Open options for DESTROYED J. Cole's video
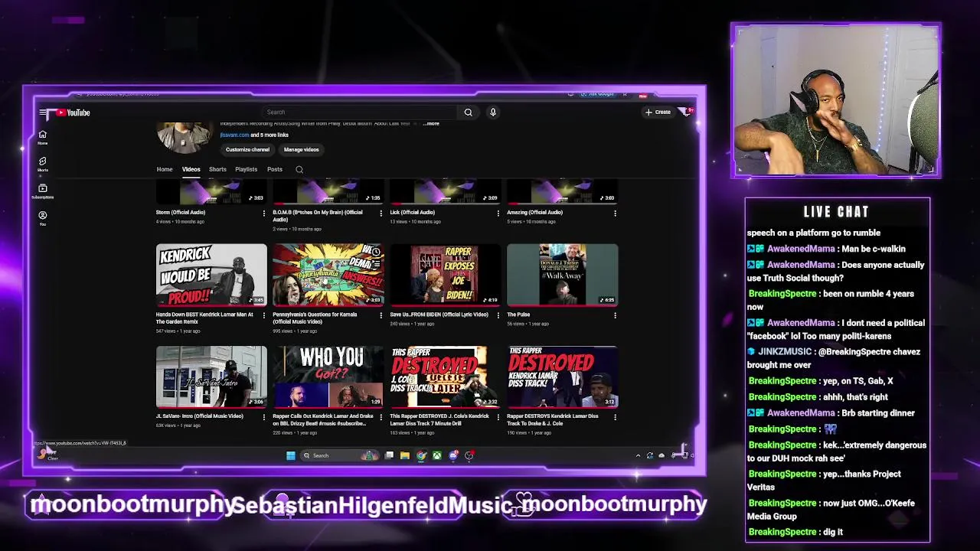The image size is (980, 551). point(498,416)
